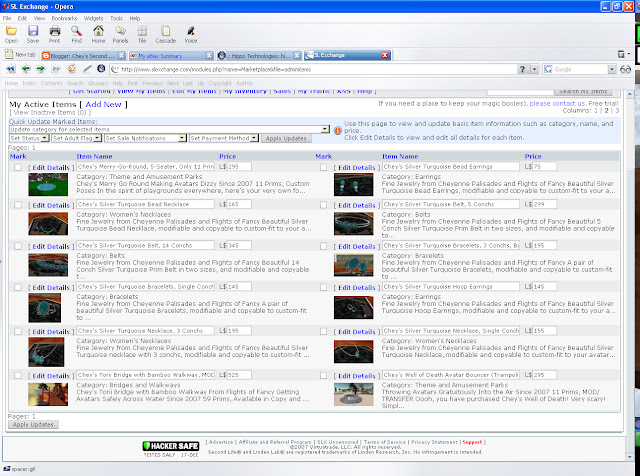The height and width of the screenshot is (476, 640).
Task: Click the Google search input field
Action: pos(580,69)
